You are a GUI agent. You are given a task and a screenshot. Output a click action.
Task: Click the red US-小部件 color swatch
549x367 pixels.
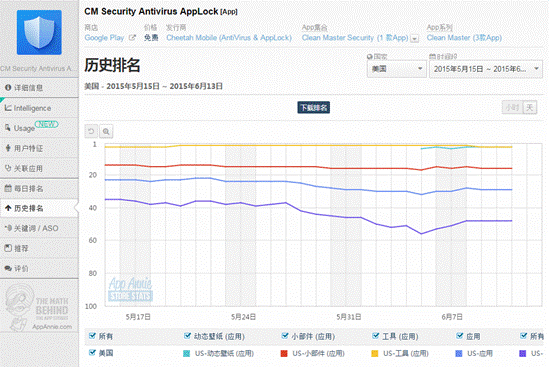click(x=284, y=354)
